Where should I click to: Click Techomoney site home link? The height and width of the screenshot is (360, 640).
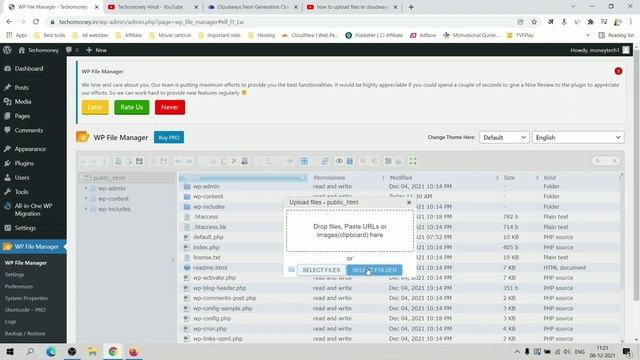(38, 50)
